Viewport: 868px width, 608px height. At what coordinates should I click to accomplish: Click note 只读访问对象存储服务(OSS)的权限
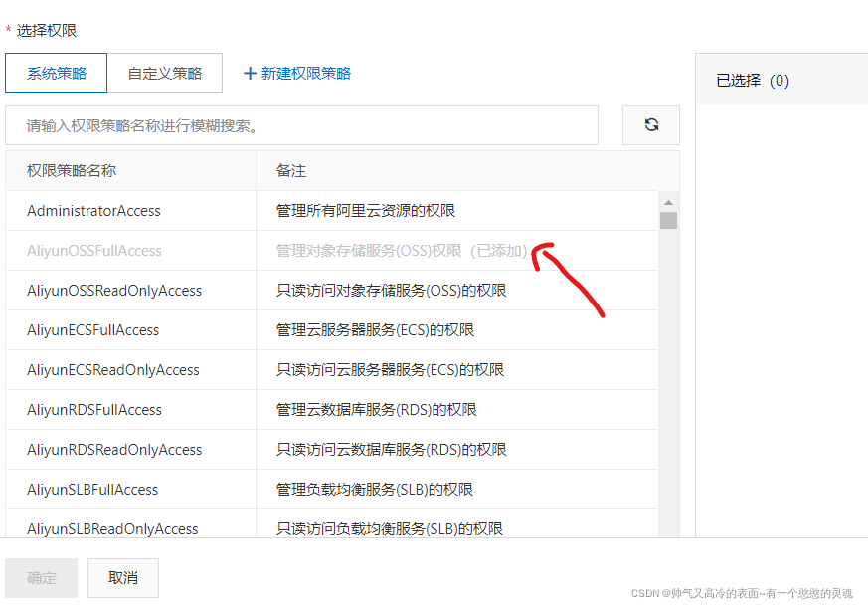click(x=392, y=291)
